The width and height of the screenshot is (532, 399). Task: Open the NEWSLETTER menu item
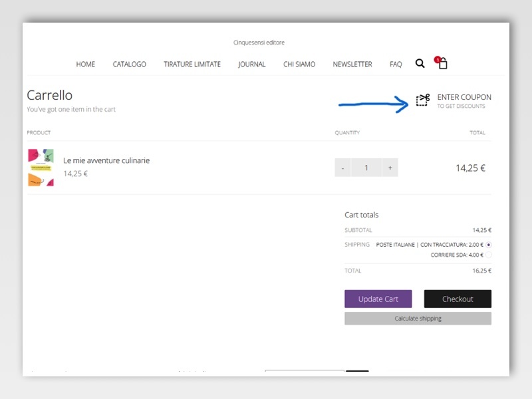[352, 65]
